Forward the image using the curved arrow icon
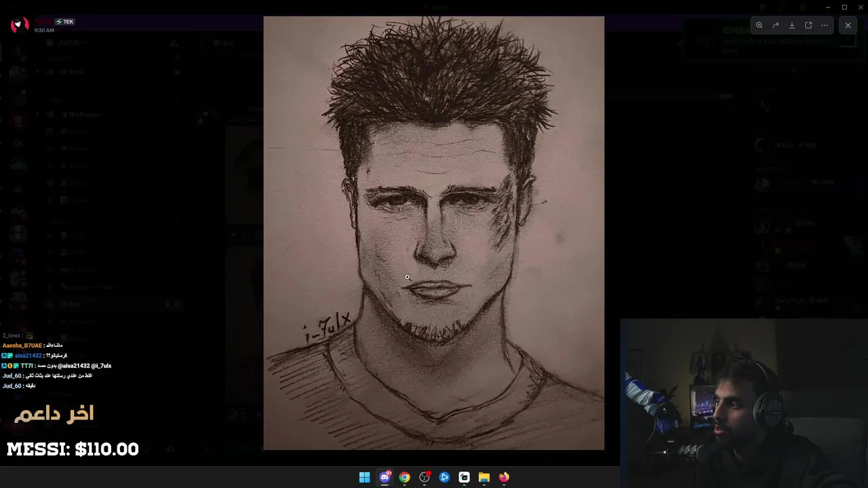868x488 pixels. coord(776,25)
